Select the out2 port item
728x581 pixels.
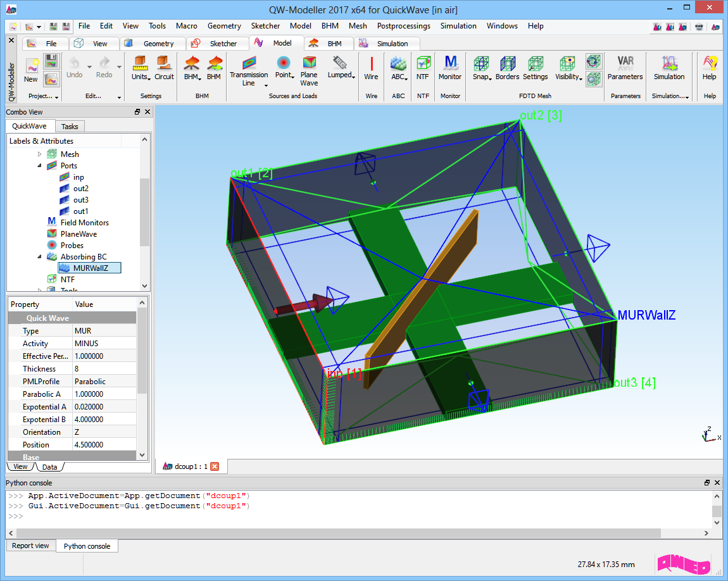(81, 189)
